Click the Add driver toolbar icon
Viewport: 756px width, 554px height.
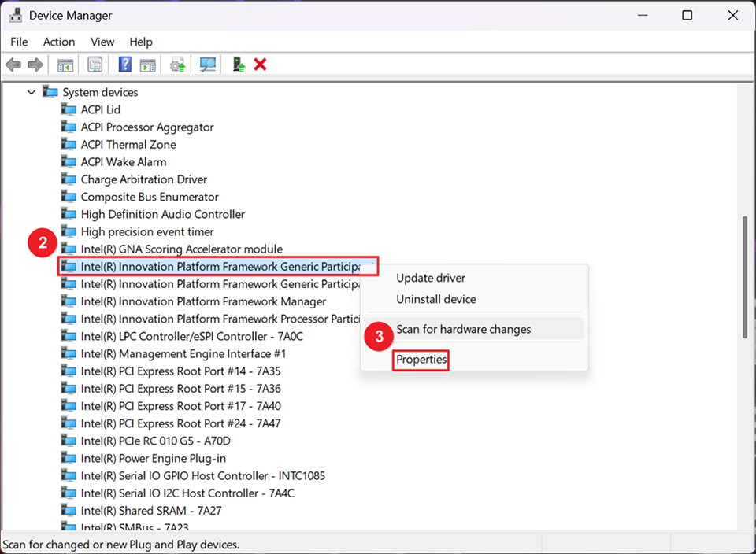(238, 65)
